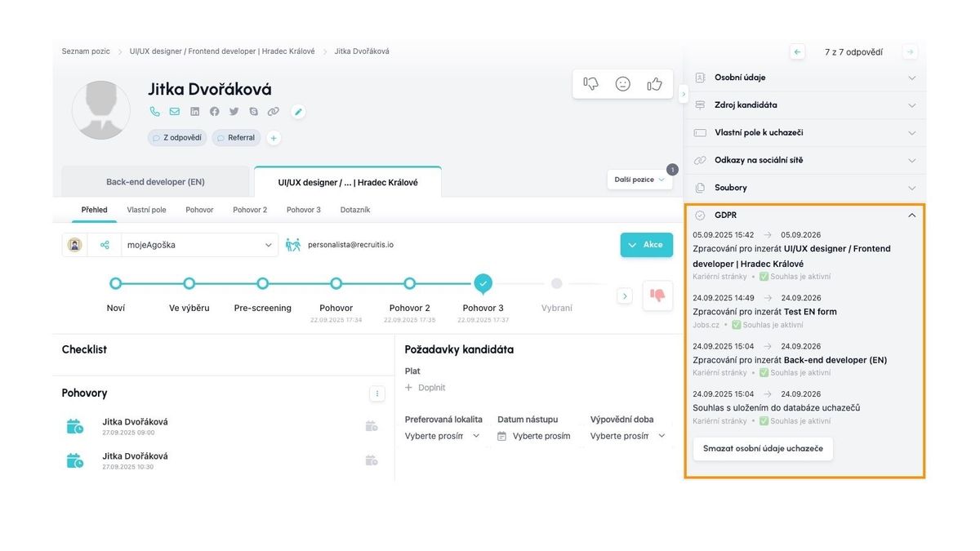Rate candidate with neutral face icon
The height and width of the screenshot is (551, 980).
[x=623, y=84]
